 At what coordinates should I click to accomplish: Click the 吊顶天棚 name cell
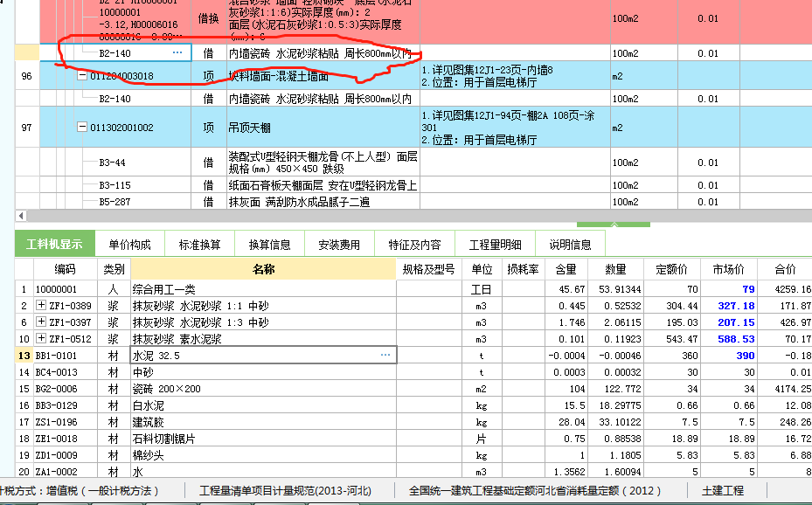click(x=323, y=128)
